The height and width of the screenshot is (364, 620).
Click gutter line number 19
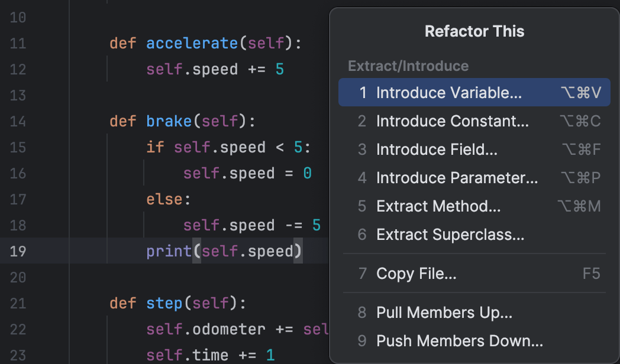click(18, 251)
